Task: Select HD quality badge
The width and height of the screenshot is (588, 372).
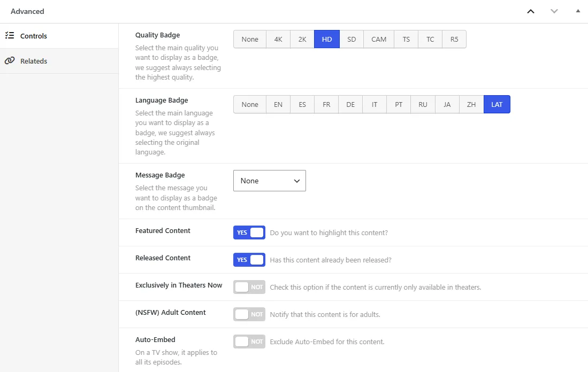Action: (327, 40)
